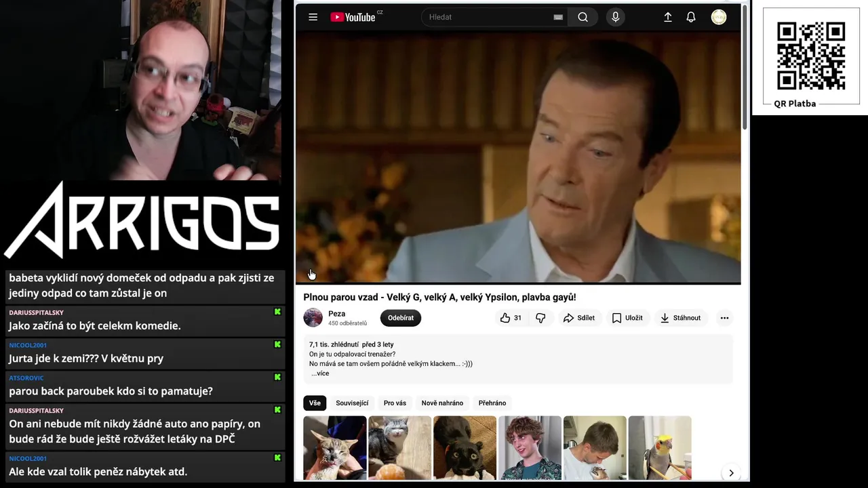The image size is (868, 488).
Task: Select the Pro vás filter chip
Action: pos(395,403)
